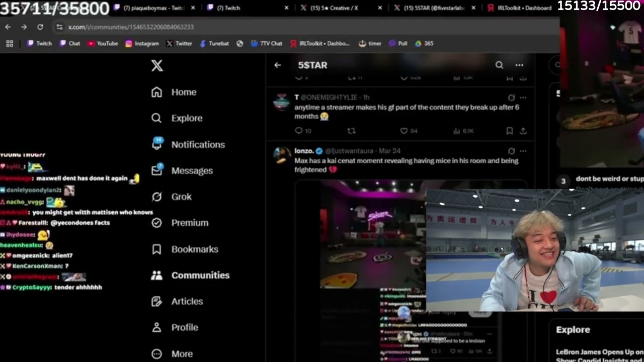This screenshot has height=362, width=644.
Task: Open more options on the ONEMIGHTYLIE tweet
Action: click(523, 98)
